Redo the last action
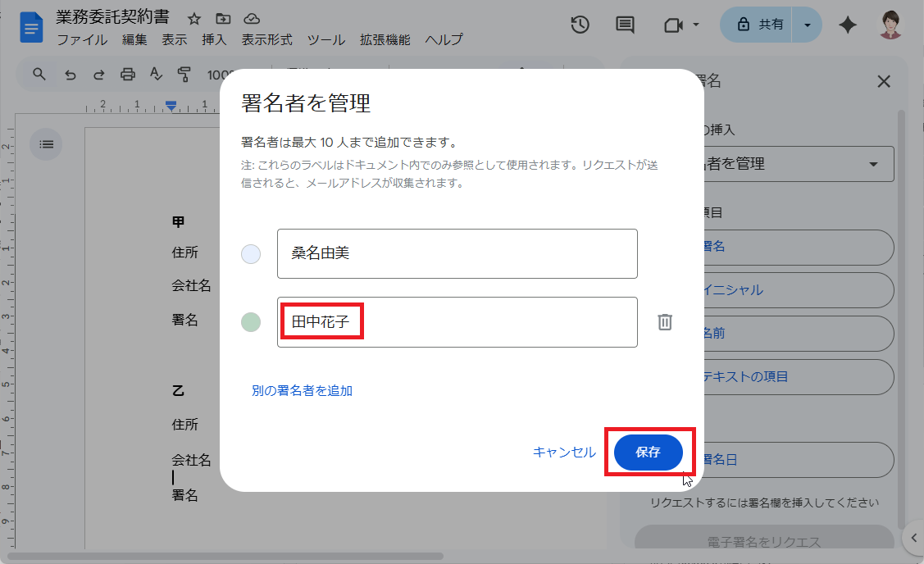924x564 pixels. point(99,75)
